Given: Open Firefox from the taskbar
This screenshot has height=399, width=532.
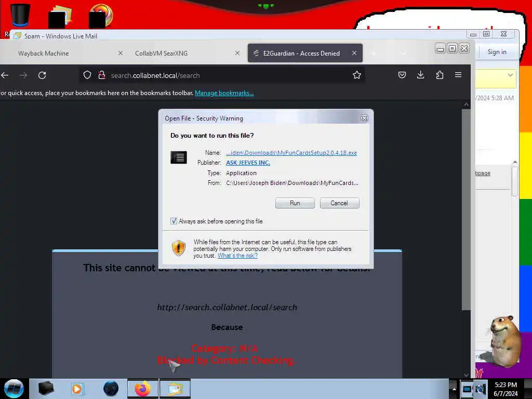Looking at the screenshot, I should 143,389.
